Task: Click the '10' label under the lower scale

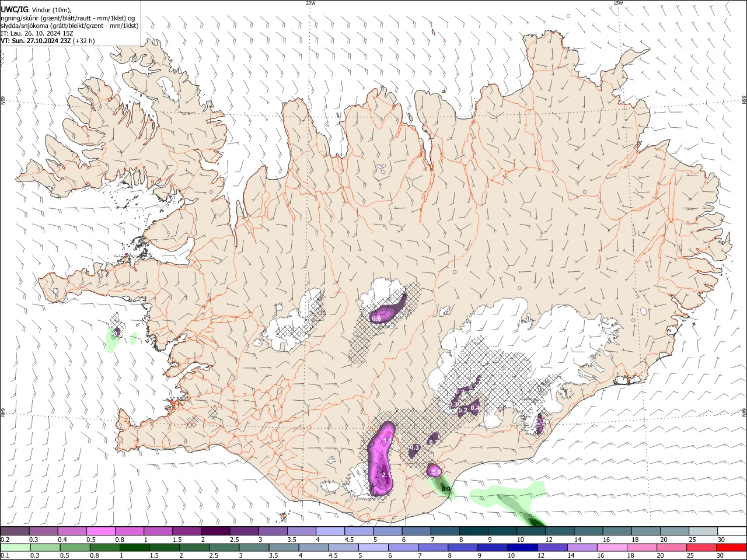Action: click(511, 556)
